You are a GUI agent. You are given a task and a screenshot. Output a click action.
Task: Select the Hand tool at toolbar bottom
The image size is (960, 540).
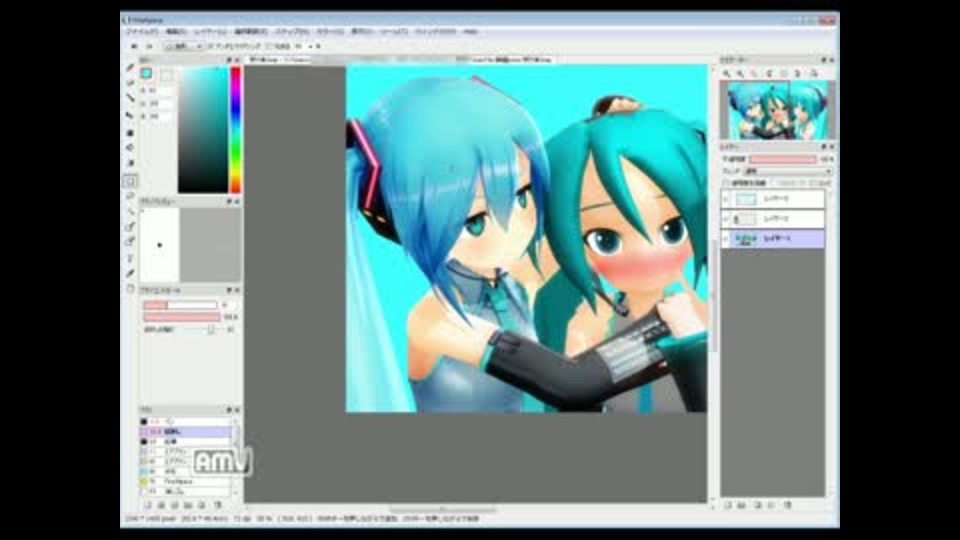pos(130,288)
